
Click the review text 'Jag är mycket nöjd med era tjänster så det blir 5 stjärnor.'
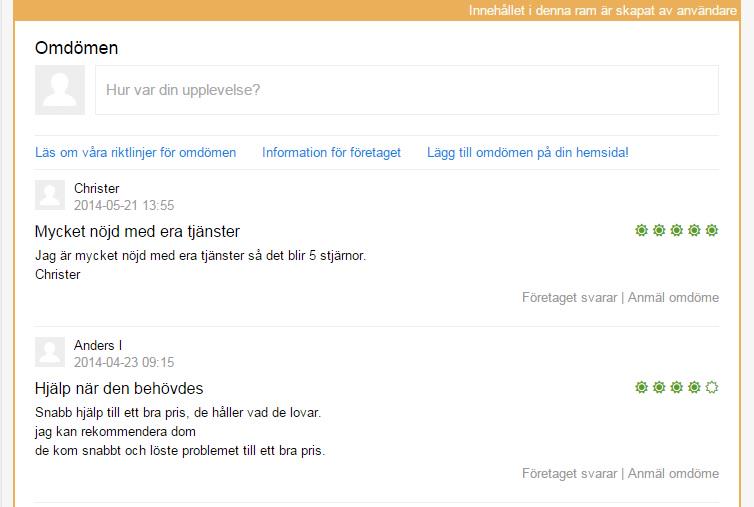click(201, 255)
